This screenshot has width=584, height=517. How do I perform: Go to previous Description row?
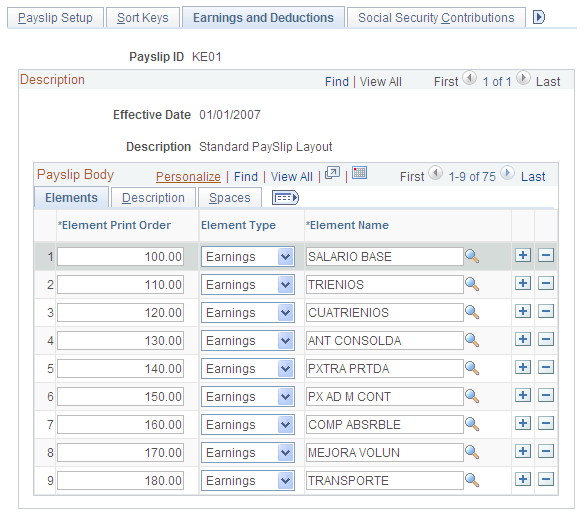pyautogui.click(x=469, y=78)
